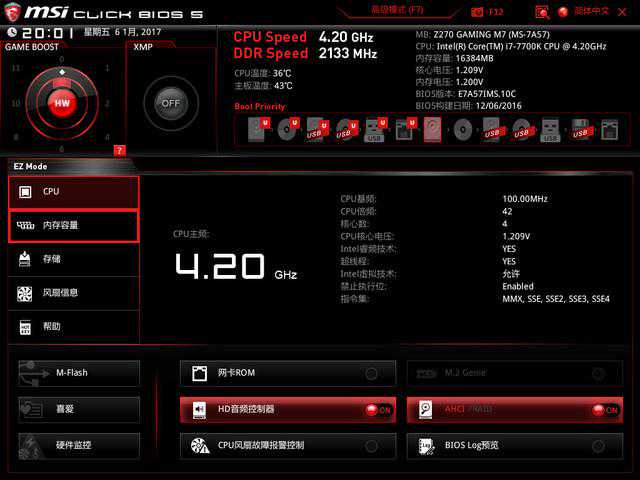Disable the HD音频控制器 audio controller
The width and height of the screenshot is (640, 480).
[x=378, y=410]
